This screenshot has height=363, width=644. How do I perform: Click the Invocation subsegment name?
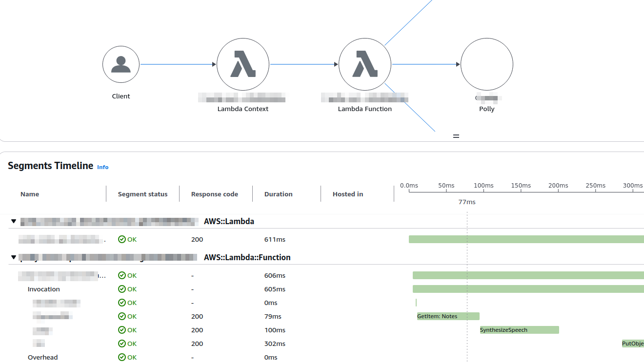[x=44, y=289]
